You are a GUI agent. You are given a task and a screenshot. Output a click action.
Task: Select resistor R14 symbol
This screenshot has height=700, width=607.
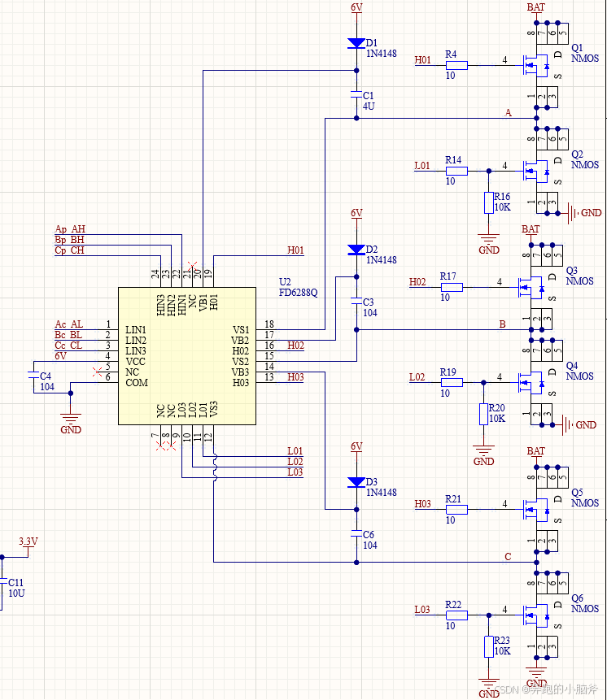tap(457, 171)
